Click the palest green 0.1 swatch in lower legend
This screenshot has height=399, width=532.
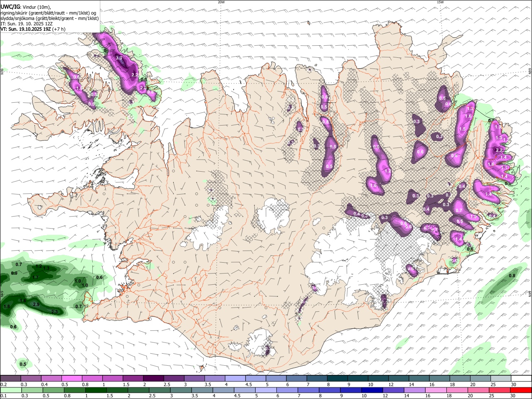[10, 390]
